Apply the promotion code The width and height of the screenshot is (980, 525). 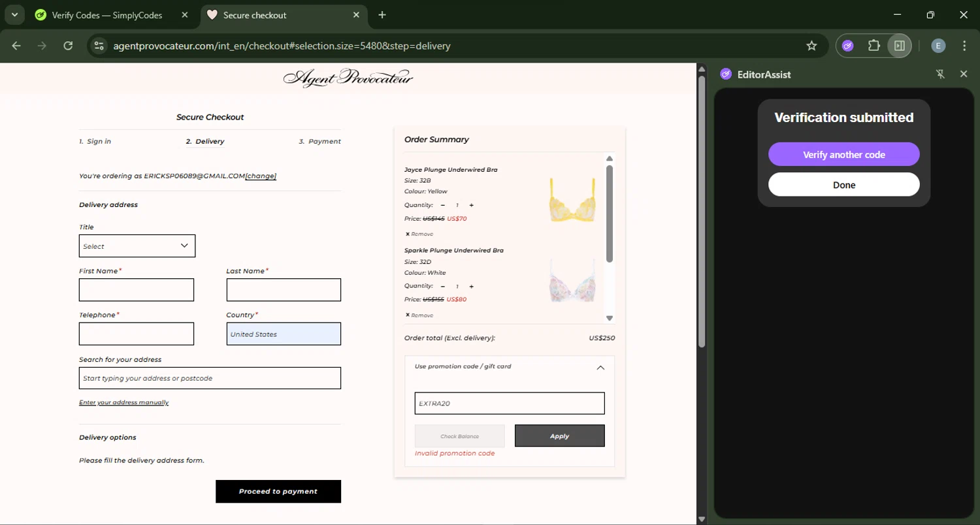tap(560, 436)
